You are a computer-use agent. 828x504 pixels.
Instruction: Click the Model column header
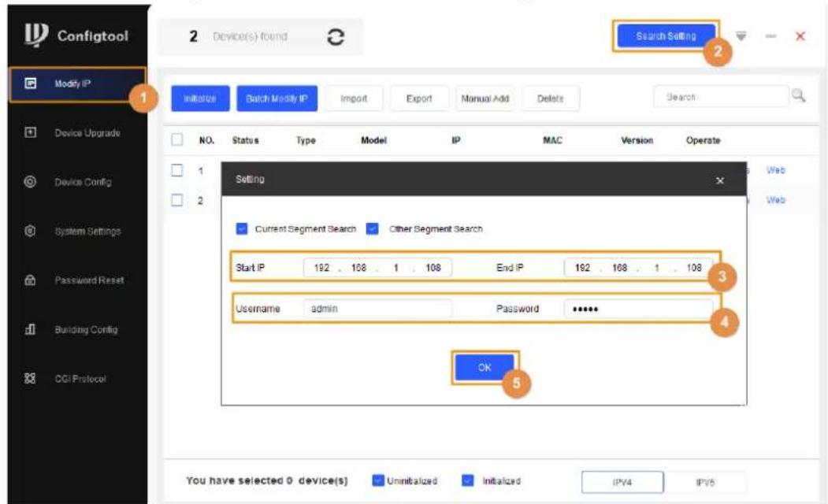[374, 140]
